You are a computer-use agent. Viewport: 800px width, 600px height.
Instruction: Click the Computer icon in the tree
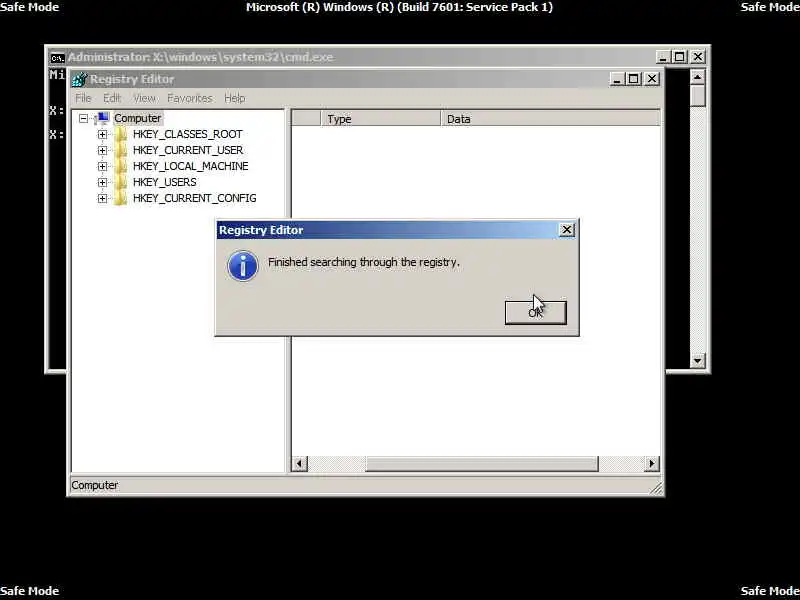102,118
